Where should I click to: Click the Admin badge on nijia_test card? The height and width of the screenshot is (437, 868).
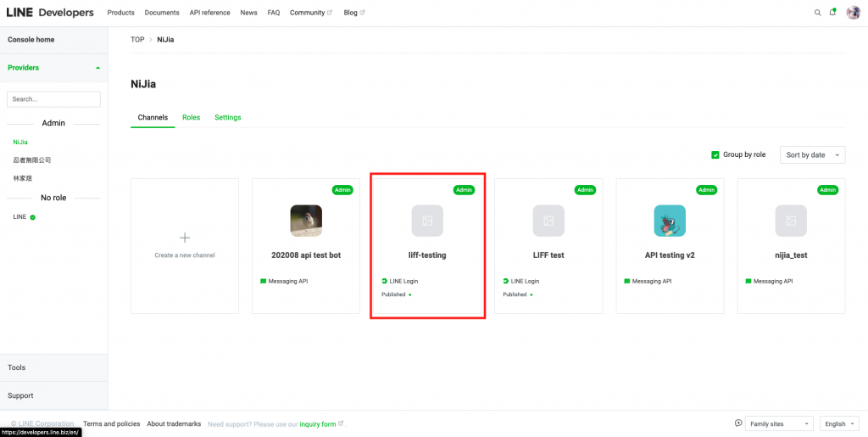pyautogui.click(x=827, y=190)
